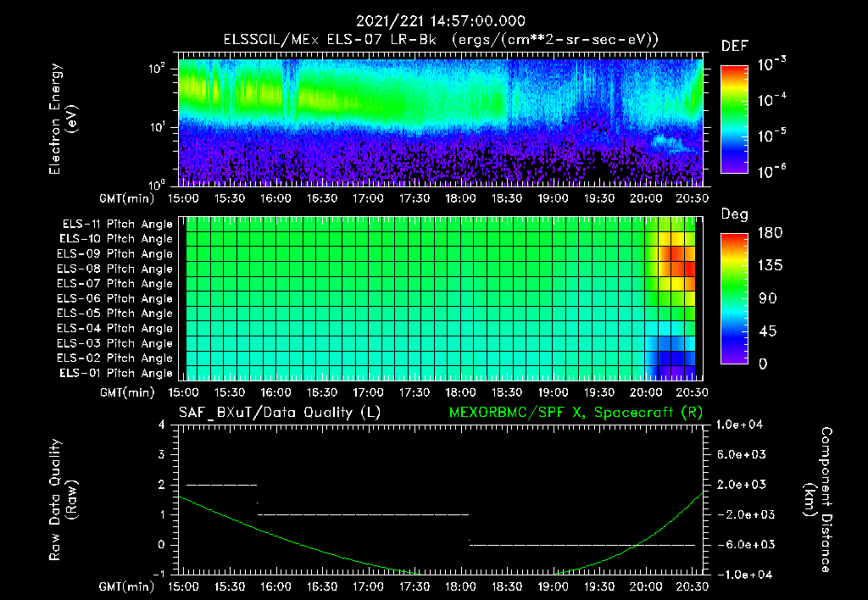
Task: Click the Raw Data Quality (Raw) axis label
Action: pos(63,500)
